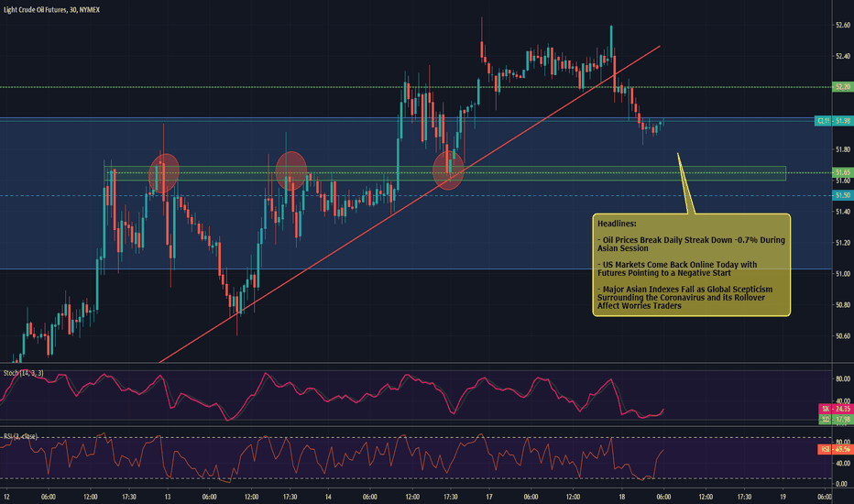Click the 51.40 label on the price axis
854x504 pixels.
click(x=843, y=212)
